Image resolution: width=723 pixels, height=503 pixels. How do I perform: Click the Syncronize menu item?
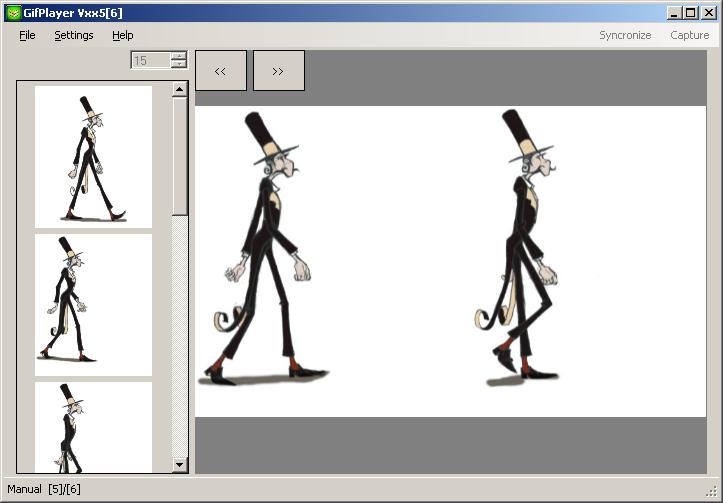click(625, 35)
